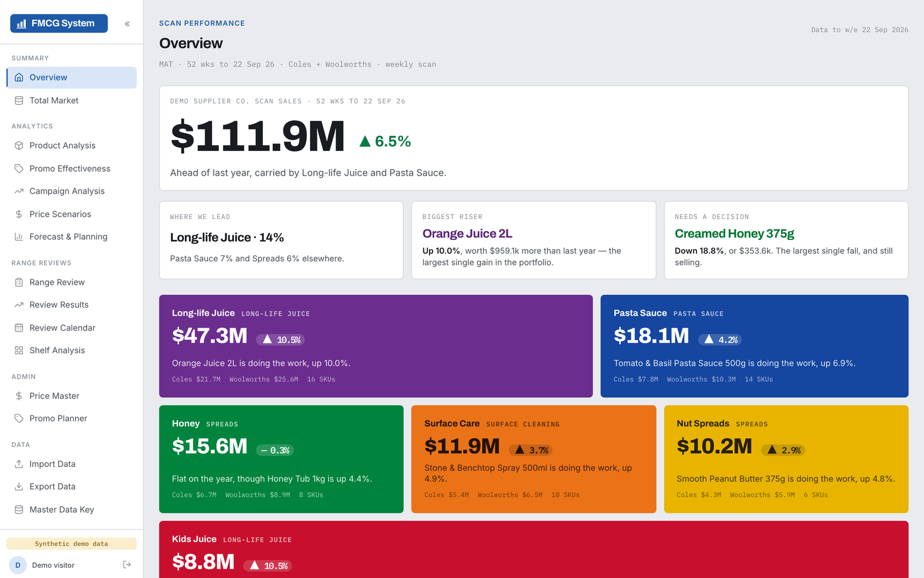Click the Creamed Honey 375g link

tap(734, 234)
